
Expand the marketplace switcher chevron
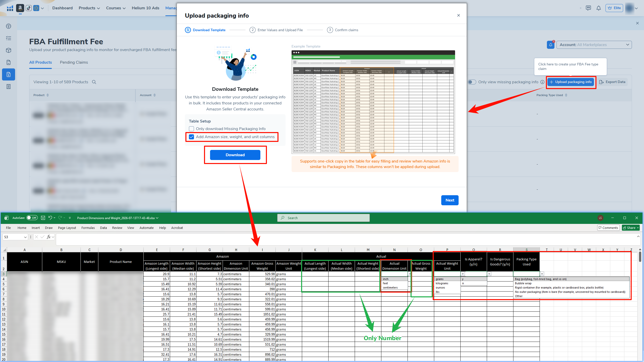click(x=43, y=8)
